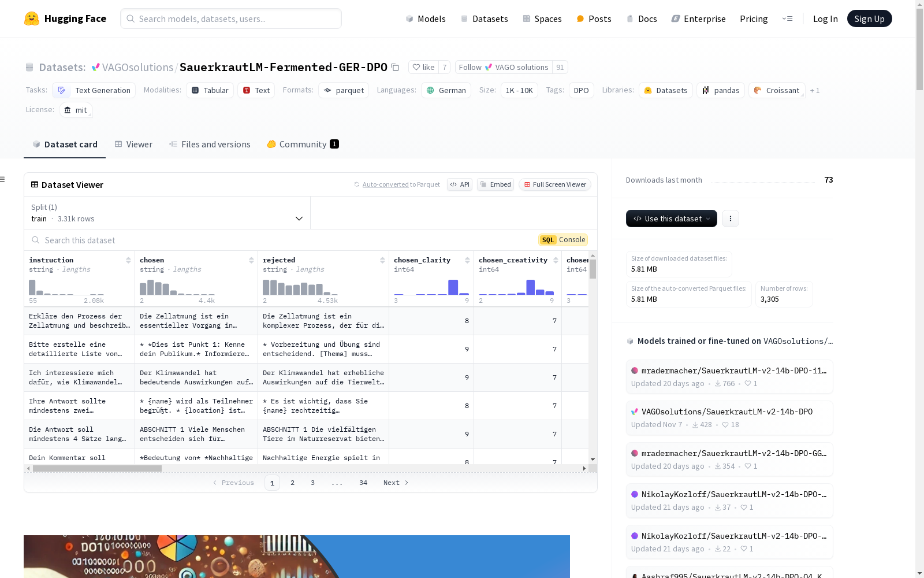The height and width of the screenshot is (578, 924).
Task: Click the heart like button
Action: tap(423, 67)
